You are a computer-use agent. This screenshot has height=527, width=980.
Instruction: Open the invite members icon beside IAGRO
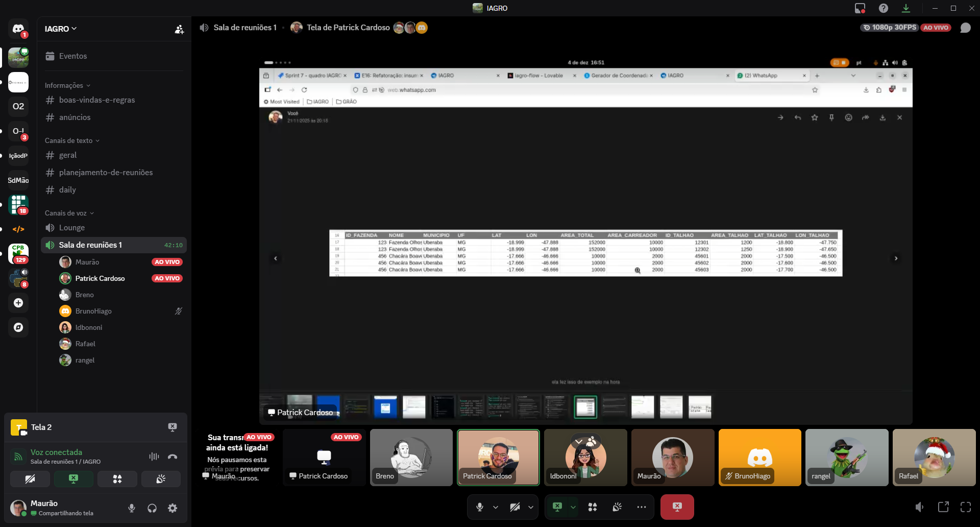point(179,29)
